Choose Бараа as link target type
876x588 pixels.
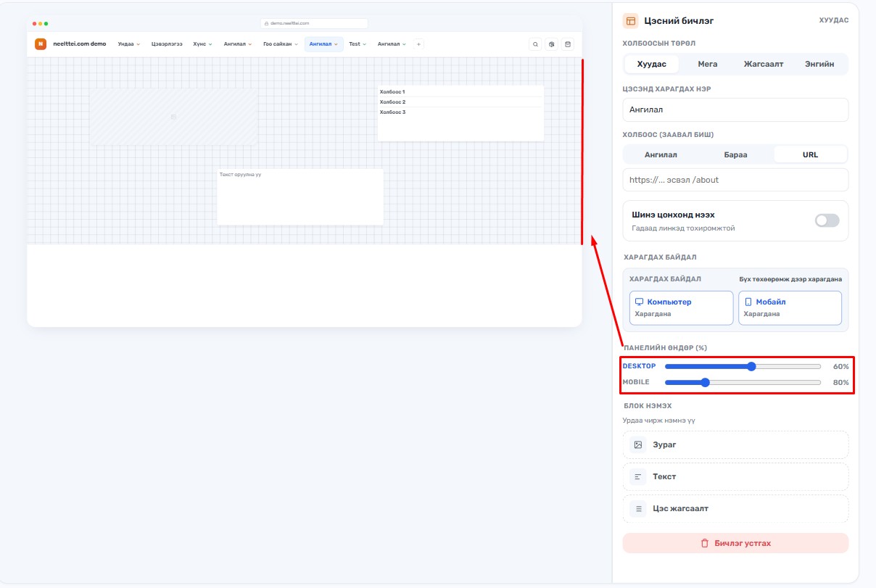point(735,154)
